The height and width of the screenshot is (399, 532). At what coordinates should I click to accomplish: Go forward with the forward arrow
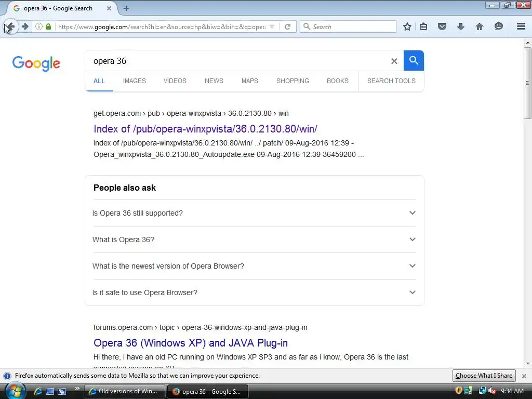[x=25, y=26]
